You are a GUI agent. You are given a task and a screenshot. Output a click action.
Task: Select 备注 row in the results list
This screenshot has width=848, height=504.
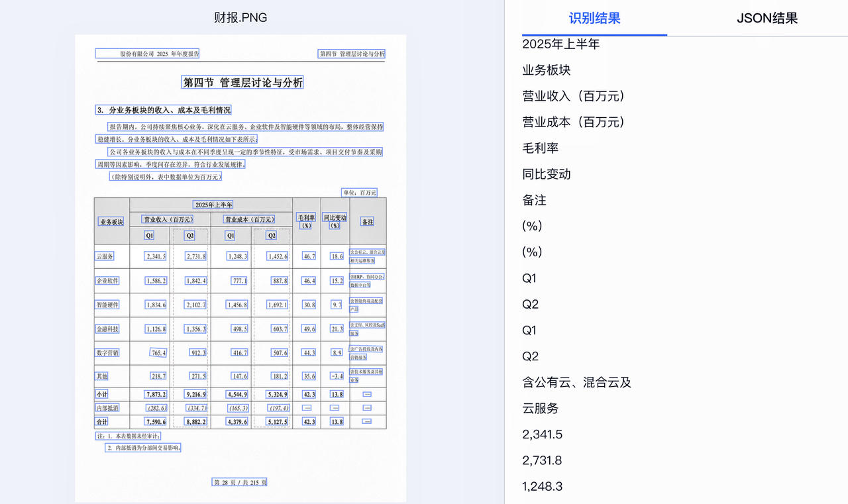535,200
